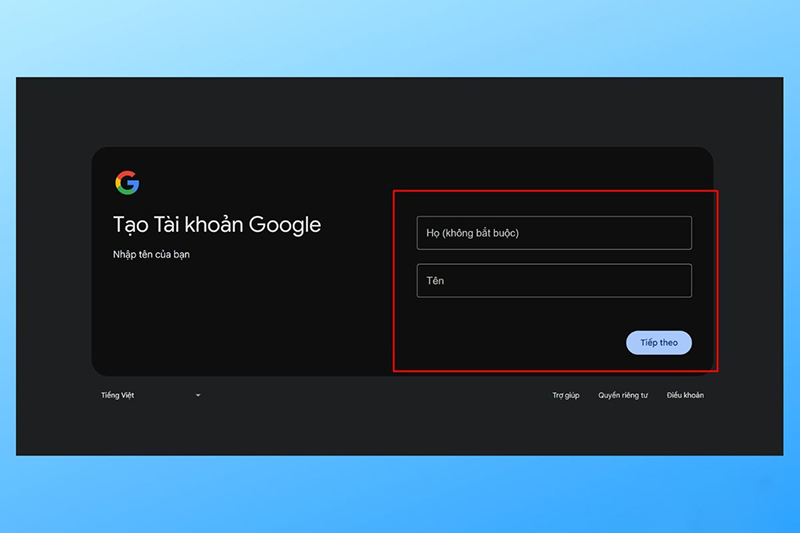Open the "Điều khoản" terms link
800x533 pixels.
tap(685, 396)
